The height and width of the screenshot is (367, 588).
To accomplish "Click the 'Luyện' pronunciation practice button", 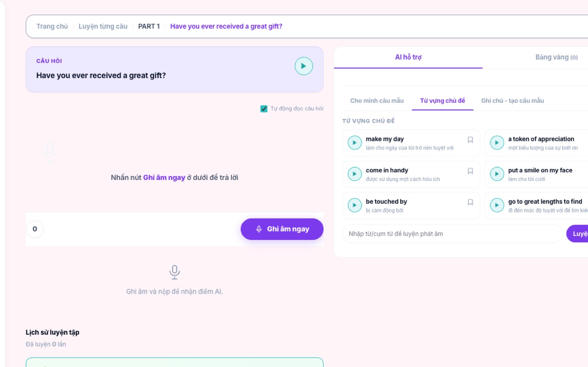I will tap(578, 234).
